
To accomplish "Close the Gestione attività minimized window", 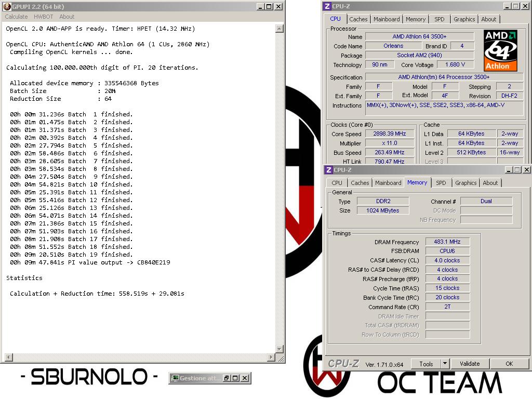I will tap(245, 378).
